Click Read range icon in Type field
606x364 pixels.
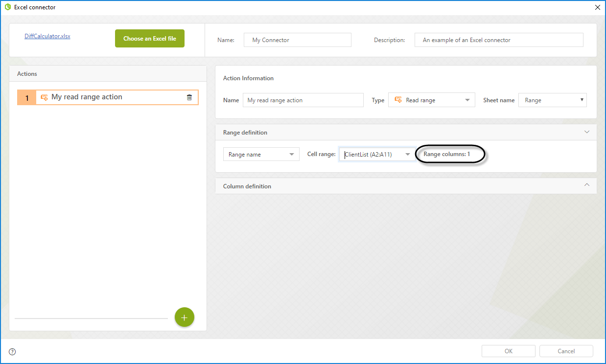point(398,100)
